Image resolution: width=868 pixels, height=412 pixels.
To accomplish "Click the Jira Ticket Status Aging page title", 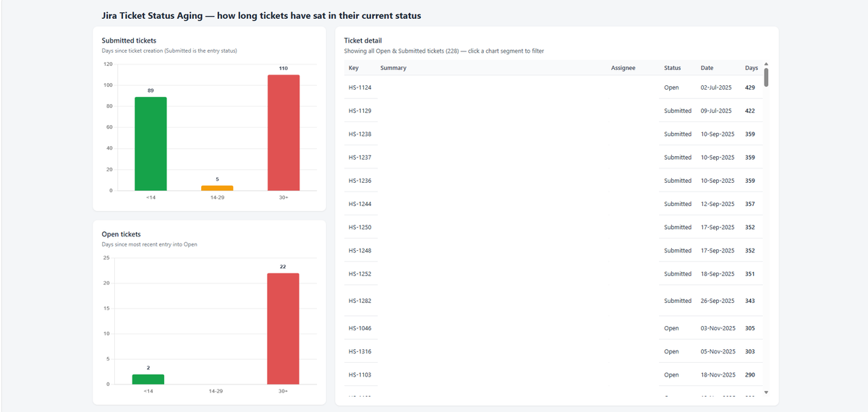I will 262,15.
